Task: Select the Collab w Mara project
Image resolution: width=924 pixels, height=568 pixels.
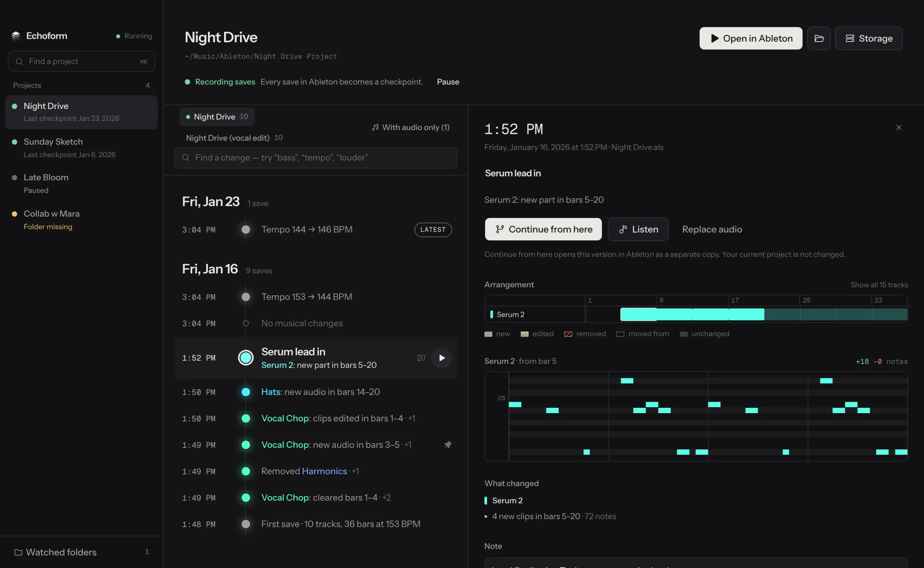Action: pos(81,220)
